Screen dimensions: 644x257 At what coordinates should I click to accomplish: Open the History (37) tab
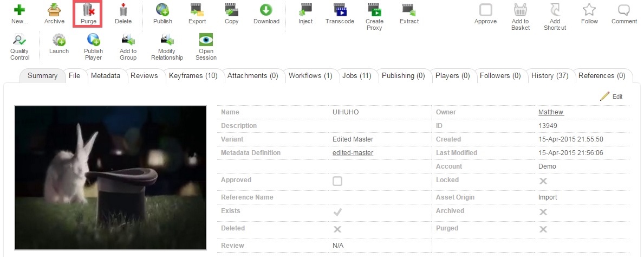(x=549, y=76)
